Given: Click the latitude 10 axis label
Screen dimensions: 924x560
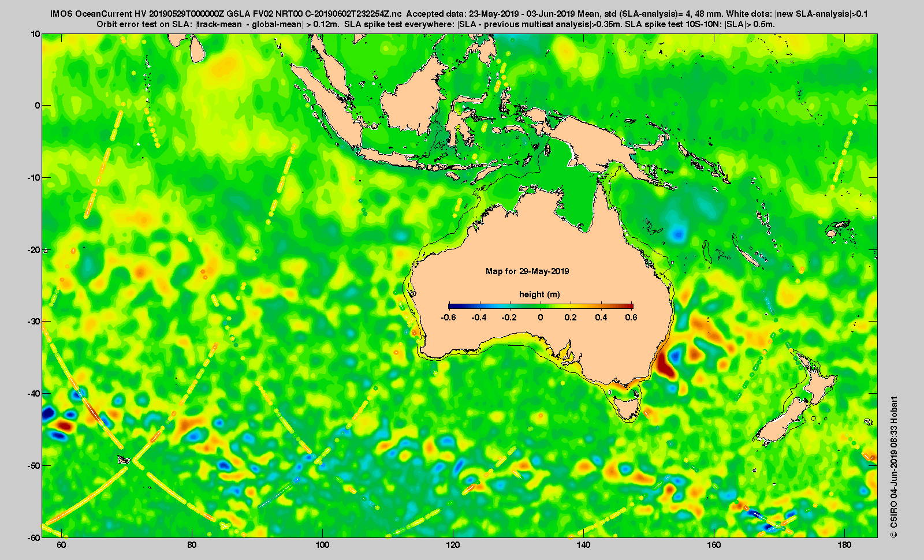Looking at the screenshot, I should [x=36, y=34].
